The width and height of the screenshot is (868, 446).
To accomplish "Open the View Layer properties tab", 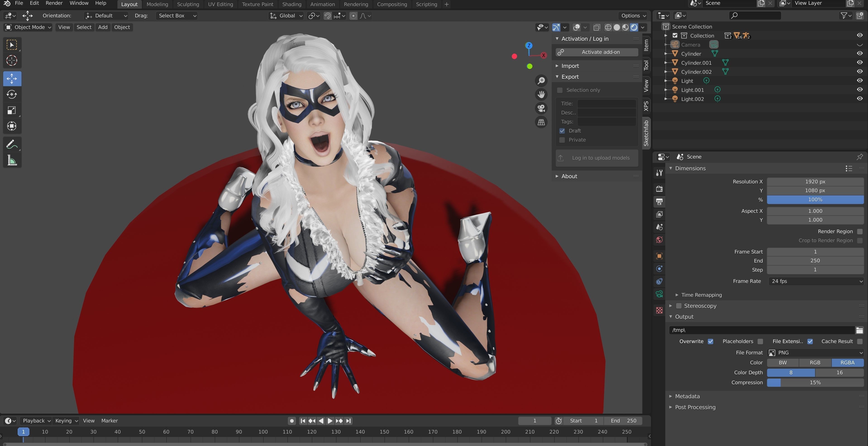I will tap(659, 214).
